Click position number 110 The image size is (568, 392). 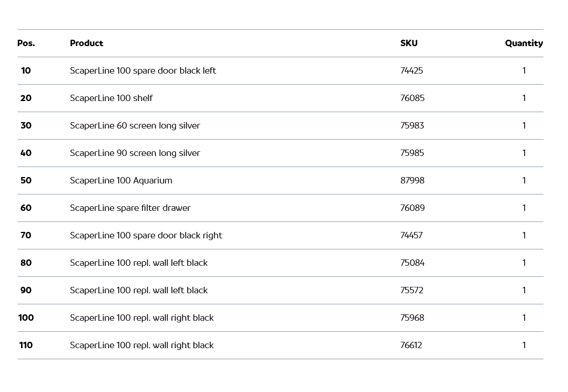pyautogui.click(x=26, y=345)
